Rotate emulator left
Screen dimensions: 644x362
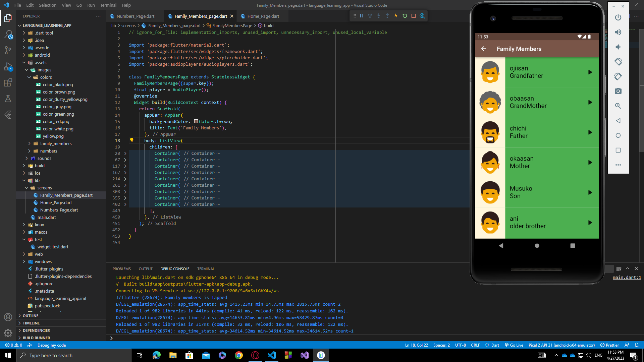coord(618,62)
